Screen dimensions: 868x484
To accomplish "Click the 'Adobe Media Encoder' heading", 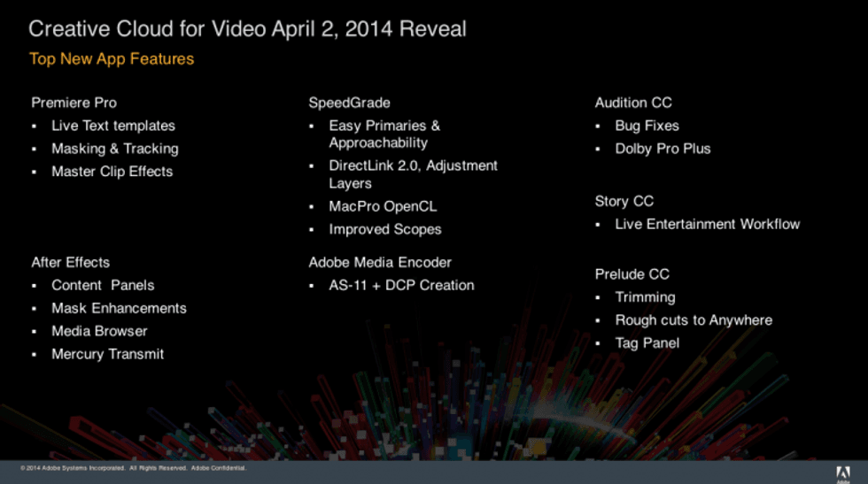I will coord(380,262).
